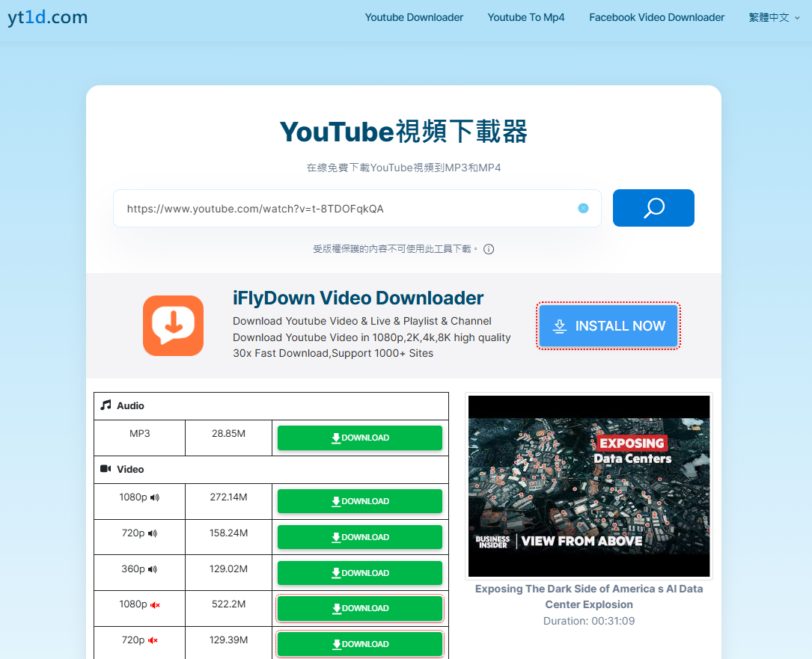Click the Video camera section icon
The height and width of the screenshot is (659, 812).
coord(106,468)
